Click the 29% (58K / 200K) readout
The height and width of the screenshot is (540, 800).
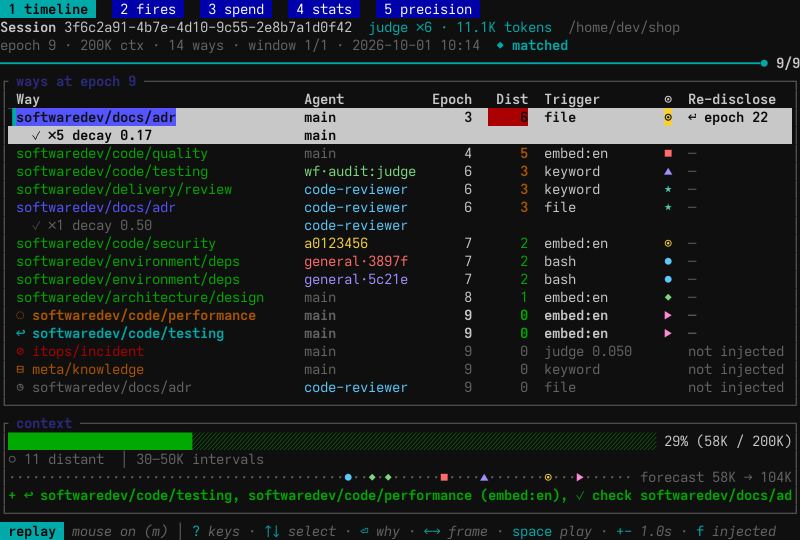click(728, 441)
